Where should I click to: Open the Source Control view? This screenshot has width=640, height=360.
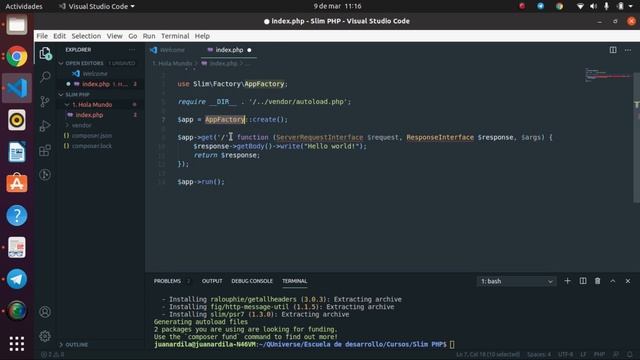(x=45, y=101)
